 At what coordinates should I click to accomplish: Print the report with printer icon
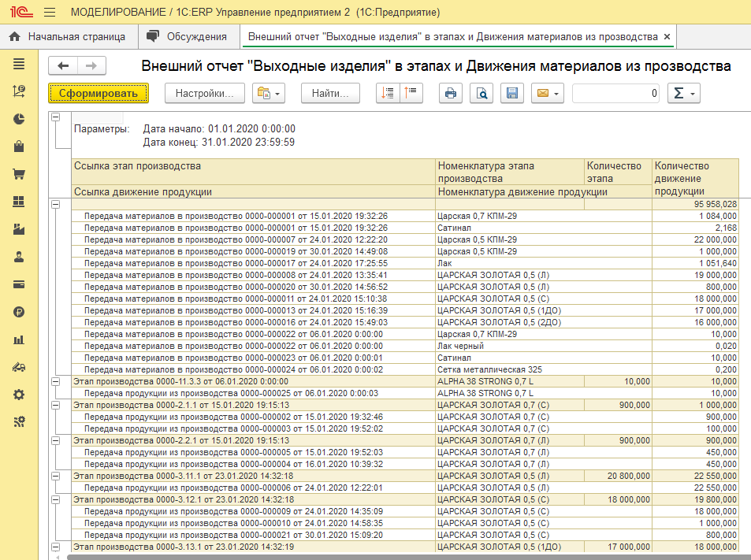[x=451, y=93]
